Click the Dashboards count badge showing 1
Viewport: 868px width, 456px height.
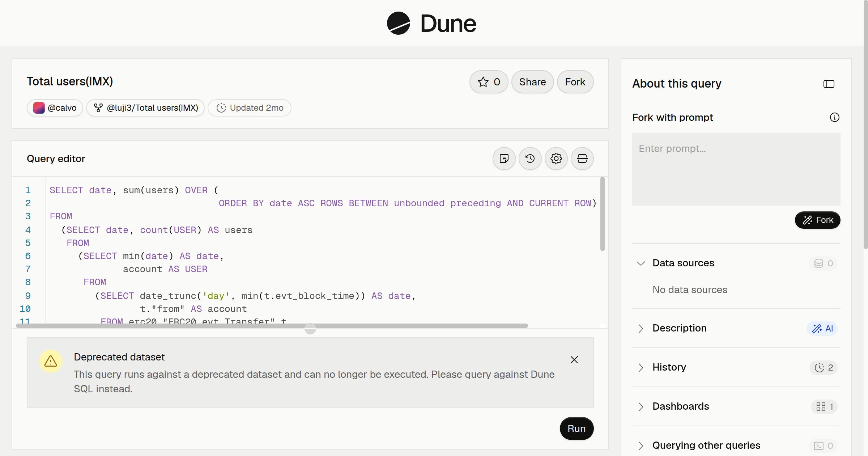[824, 407]
